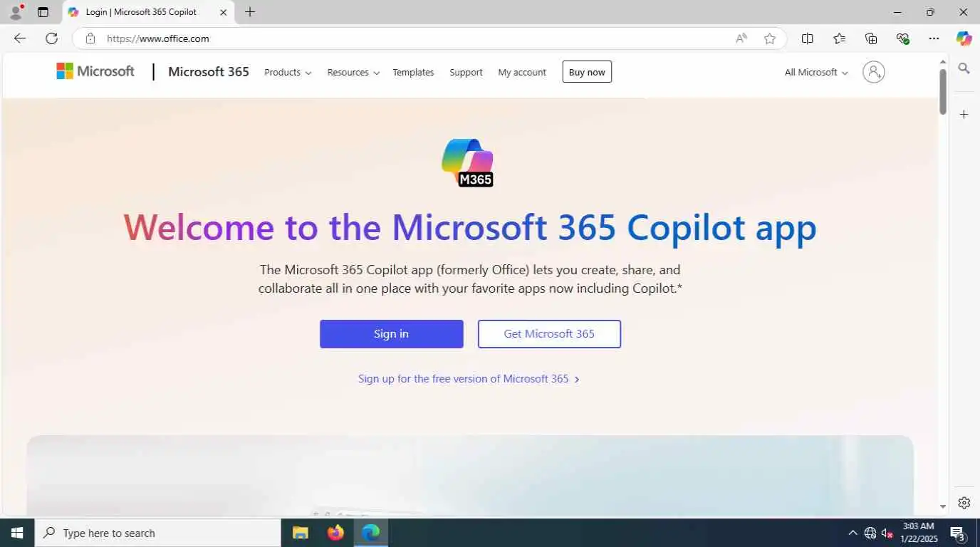Open My account nav item

(x=522, y=72)
